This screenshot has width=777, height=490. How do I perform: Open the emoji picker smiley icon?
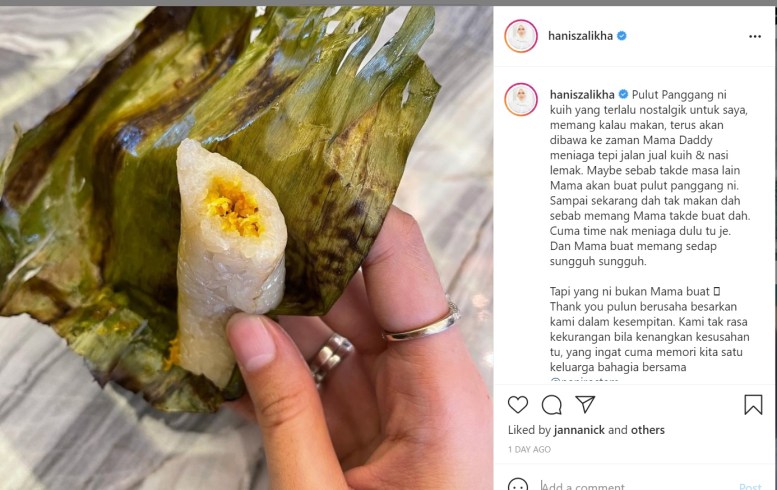point(518,486)
